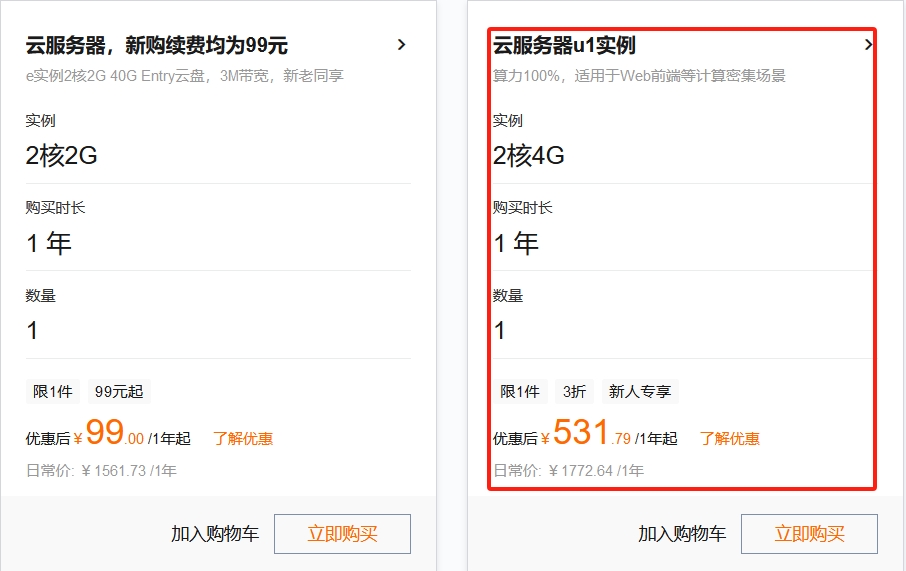Click title 云服务器u1实例
The width and height of the screenshot is (906, 571).
pos(564,45)
